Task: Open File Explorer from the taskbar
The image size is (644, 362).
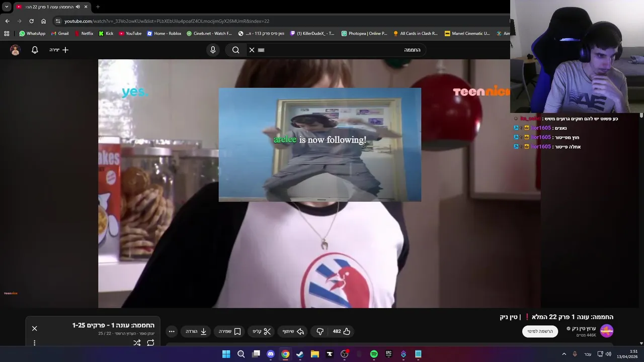Action: (x=315, y=354)
